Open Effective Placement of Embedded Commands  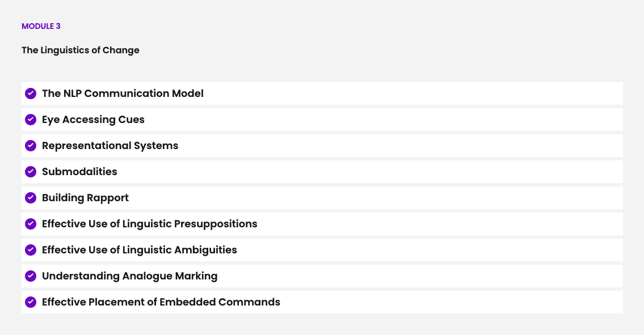161,302
